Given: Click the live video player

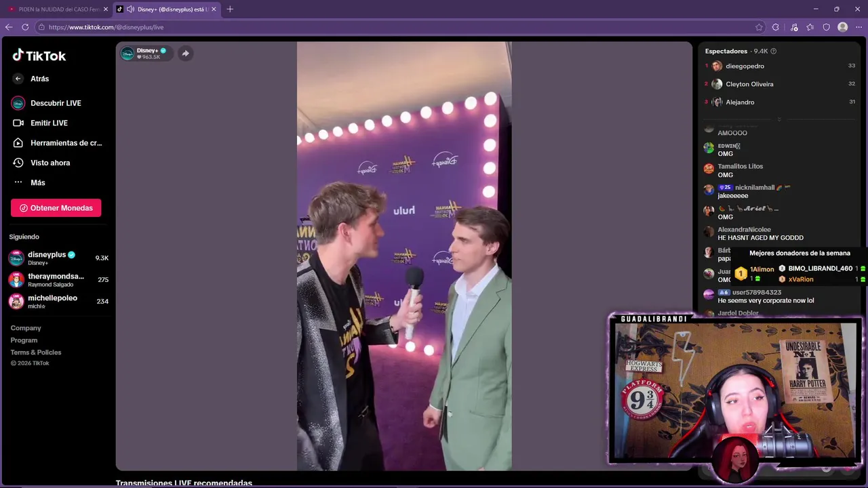Looking at the screenshot, I should pos(404,256).
